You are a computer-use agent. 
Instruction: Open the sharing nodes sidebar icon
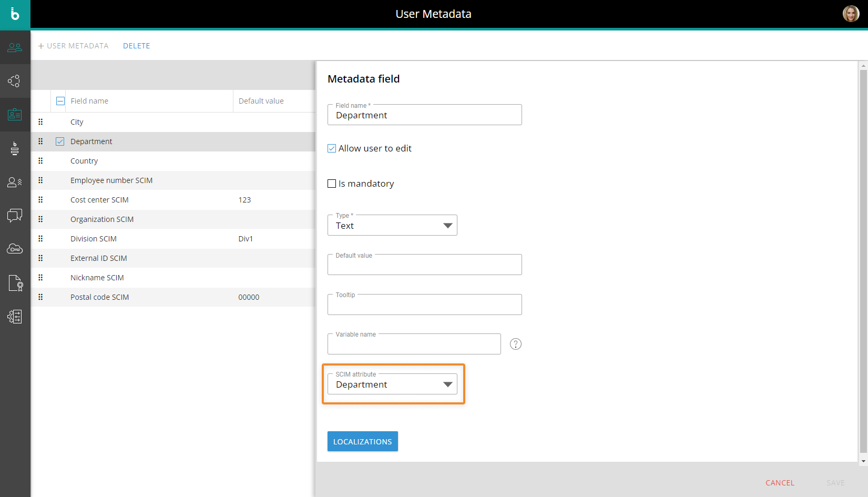click(15, 81)
